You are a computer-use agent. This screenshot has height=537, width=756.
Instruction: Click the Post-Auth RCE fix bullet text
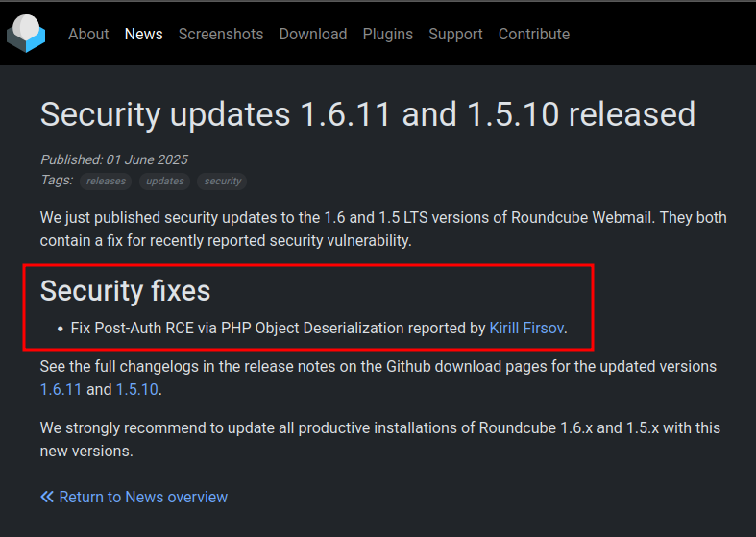[279, 329]
